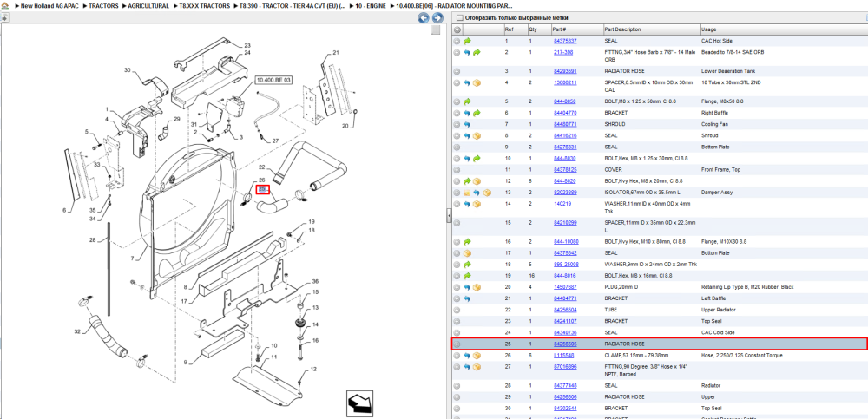Click the 'COVER' description cell for ref 11

pos(612,170)
